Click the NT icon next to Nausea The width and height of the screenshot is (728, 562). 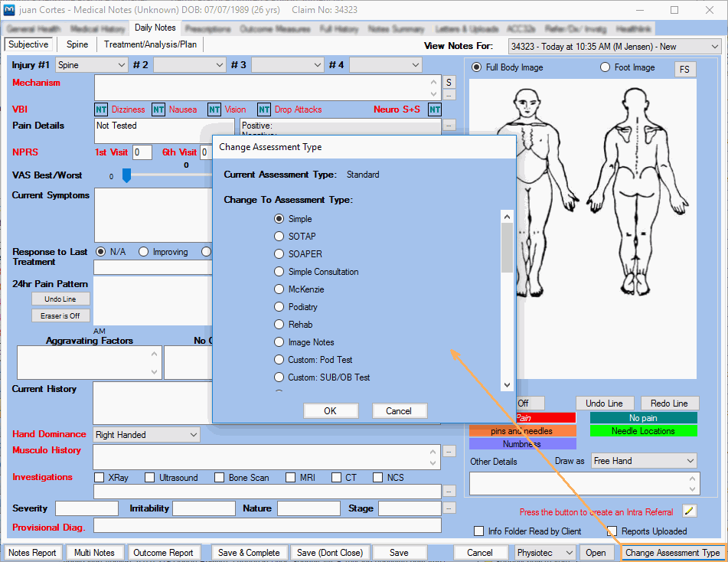pos(158,109)
